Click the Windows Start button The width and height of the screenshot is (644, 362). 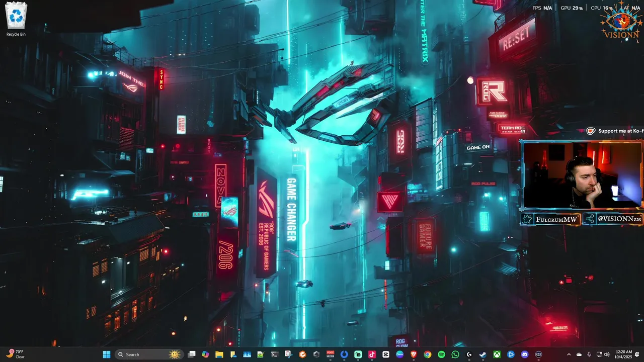click(x=107, y=354)
